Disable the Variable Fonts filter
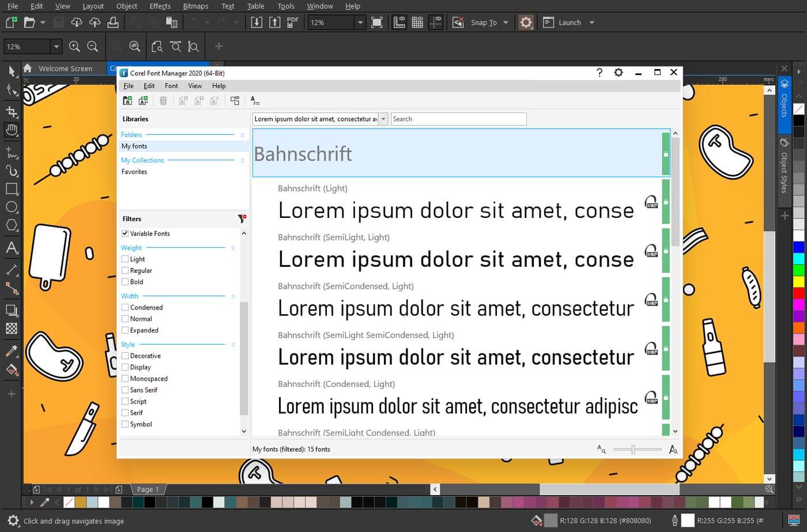The image size is (807, 532). [x=125, y=233]
